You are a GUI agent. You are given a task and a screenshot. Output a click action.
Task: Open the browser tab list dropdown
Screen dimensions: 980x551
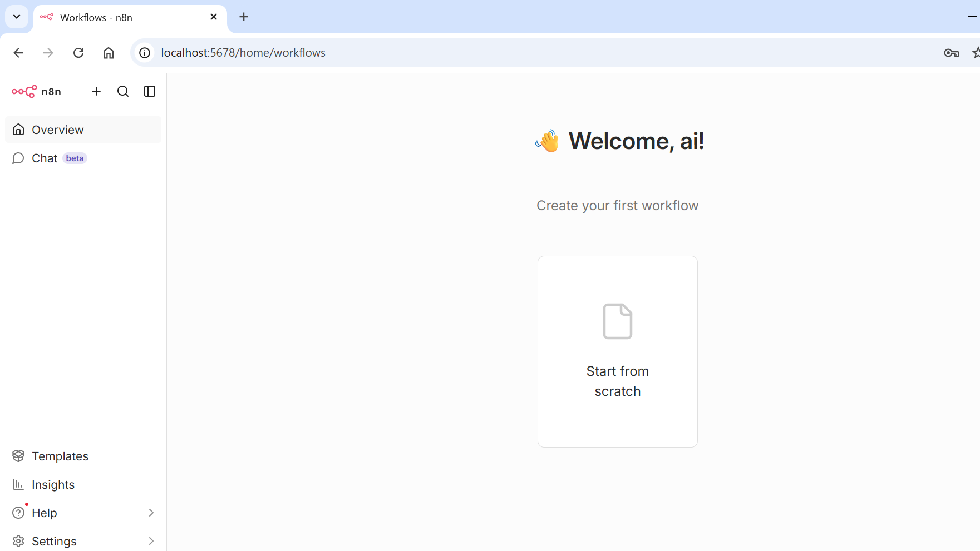click(x=17, y=17)
